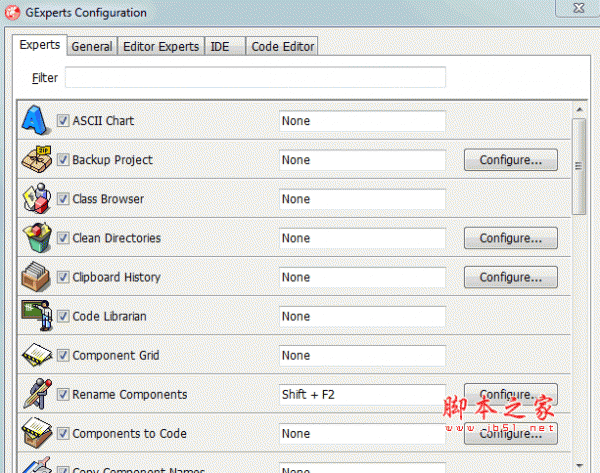Click the Clipboard History shortcut field
Image resolution: width=600 pixels, height=473 pixels.
[x=362, y=277]
